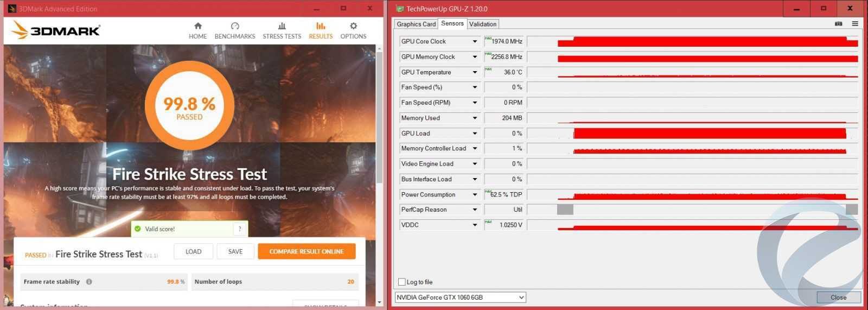Expand the Memory Used sensor dropdown
Viewport: 868px width, 310px height.
click(x=475, y=118)
